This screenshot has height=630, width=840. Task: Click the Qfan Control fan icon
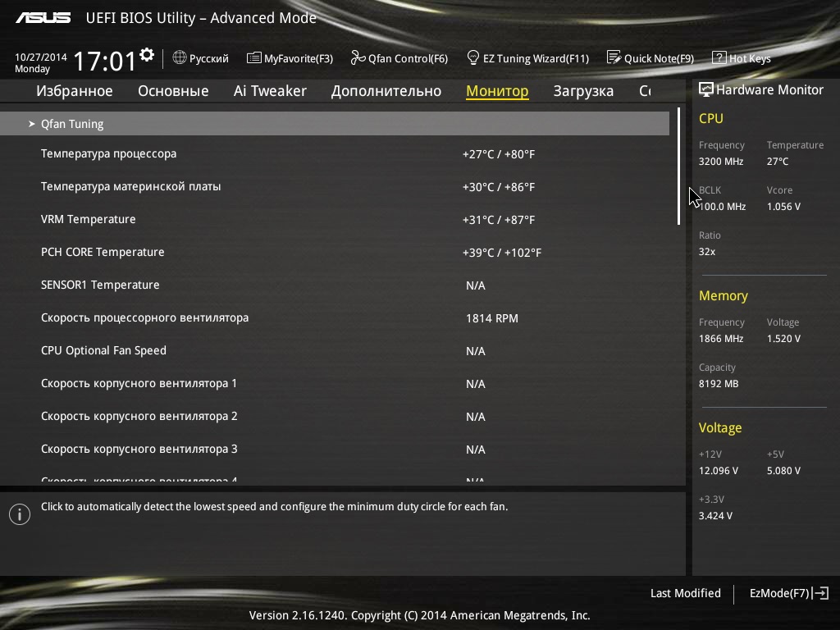(358, 57)
